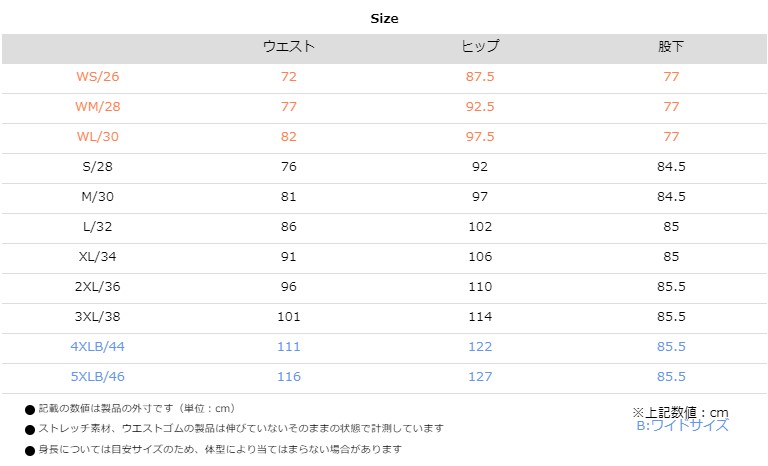Screen dimensions: 768x466
Task: Select the ウエスト column header
Action: click(x=288, y=47)
